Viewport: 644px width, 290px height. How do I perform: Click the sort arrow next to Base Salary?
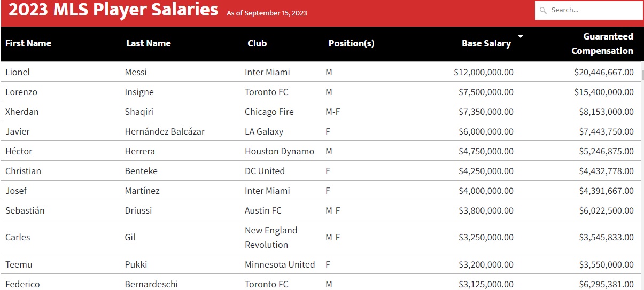[520, 36]
